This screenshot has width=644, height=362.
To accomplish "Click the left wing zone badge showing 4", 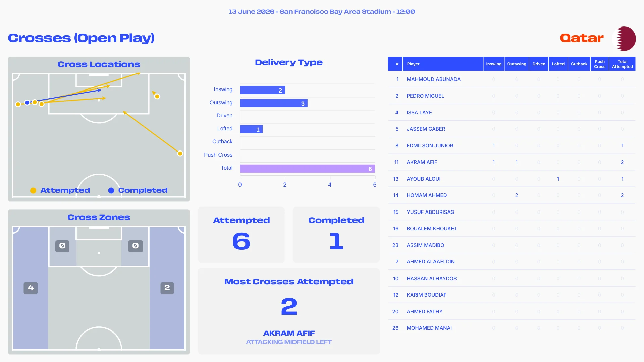I will 31,288.
